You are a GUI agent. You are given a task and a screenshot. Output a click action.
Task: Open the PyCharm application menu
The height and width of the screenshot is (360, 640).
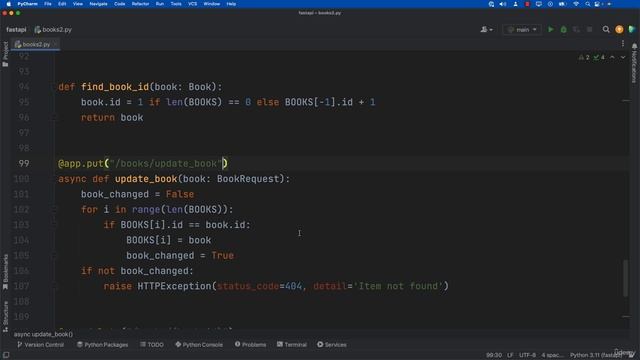27,4
